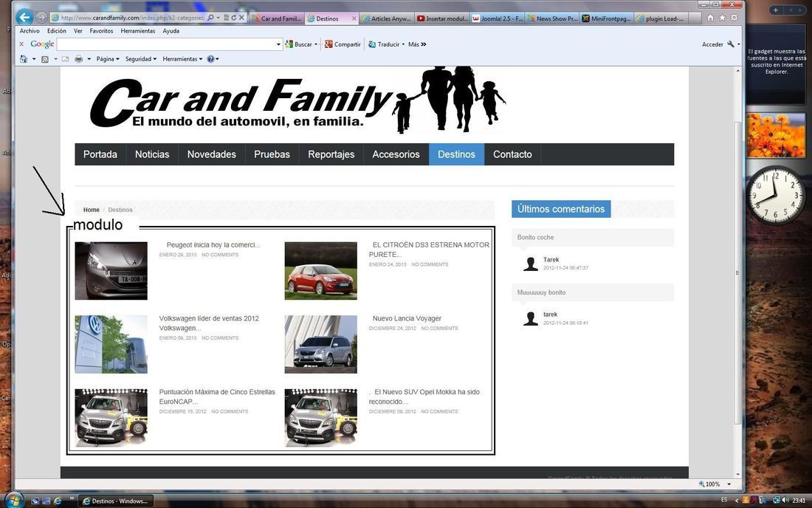Open browser Home page via house icon

(710, 18)
